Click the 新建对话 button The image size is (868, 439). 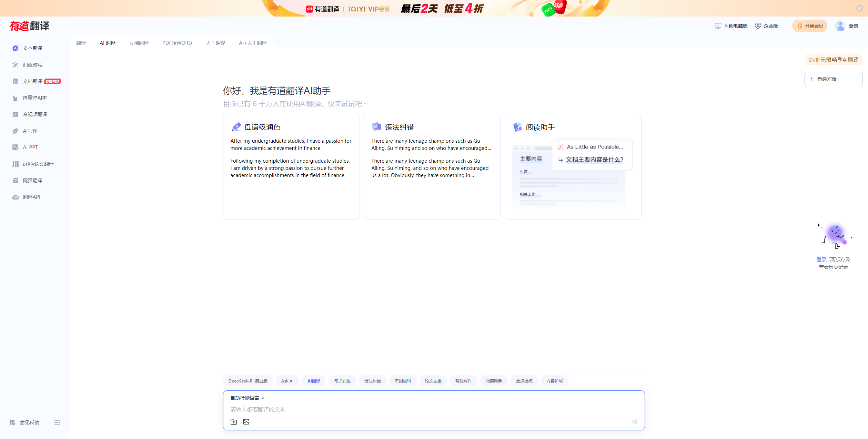click(x=833, y=79)
